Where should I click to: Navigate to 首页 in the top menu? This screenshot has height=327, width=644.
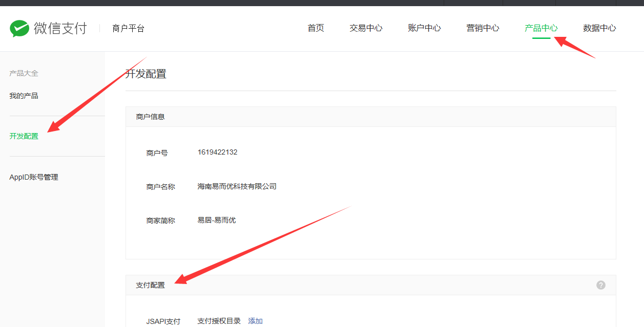pyautogui.click(x=315, y=28)
